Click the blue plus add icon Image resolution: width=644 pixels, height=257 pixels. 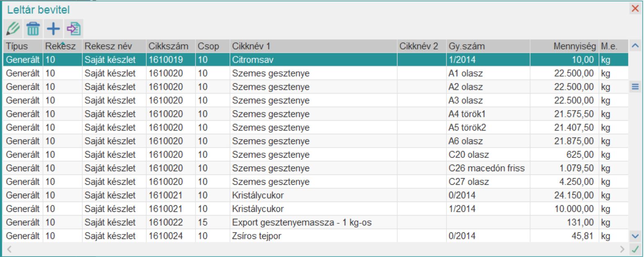click(x=53, y=29)
